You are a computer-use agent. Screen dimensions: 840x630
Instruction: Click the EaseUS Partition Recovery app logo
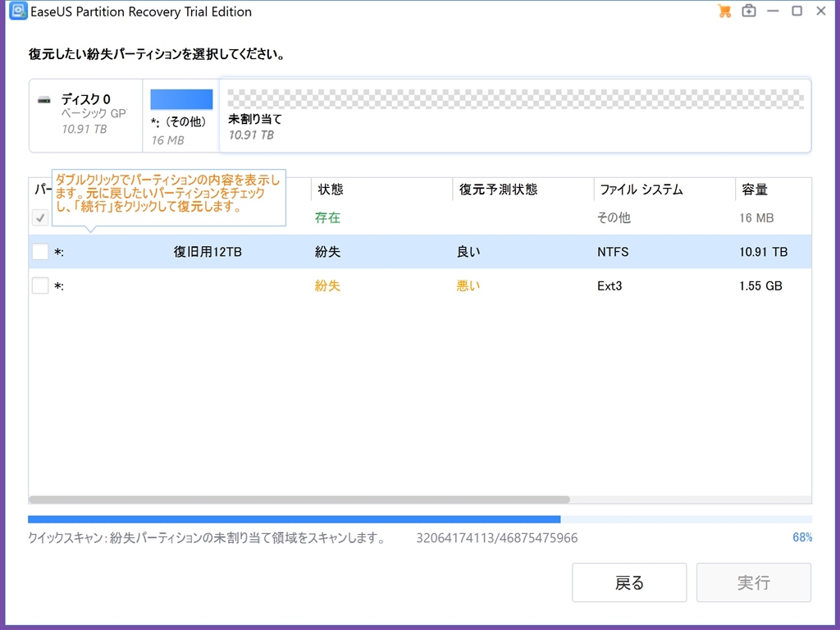coord(18,11)
